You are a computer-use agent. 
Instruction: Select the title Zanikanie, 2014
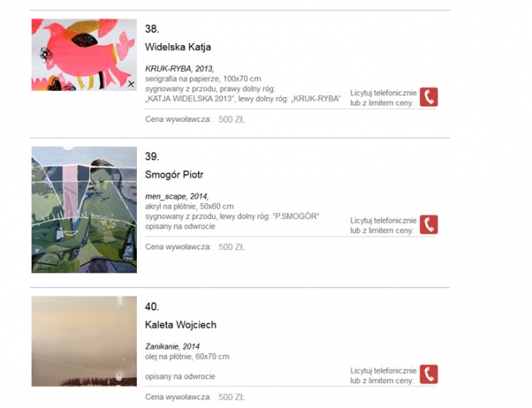pos(172,346)
